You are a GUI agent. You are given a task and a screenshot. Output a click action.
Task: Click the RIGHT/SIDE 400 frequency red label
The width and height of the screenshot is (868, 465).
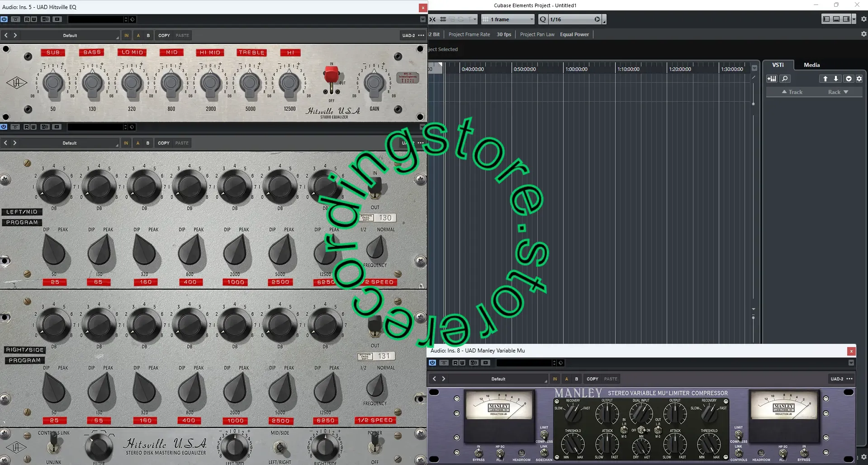189,420
